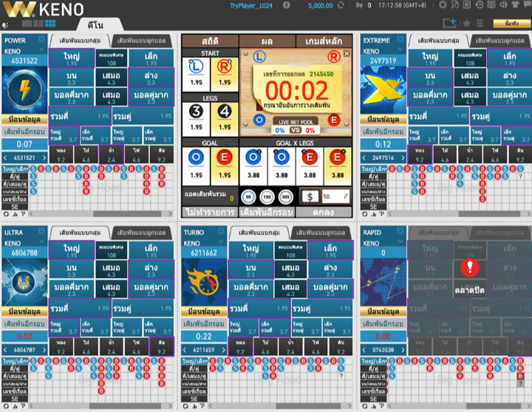This screenshot has height=412, width=532.
Task: Select the 500 chip
Action: pyautogui.click(x=286, y=197)
